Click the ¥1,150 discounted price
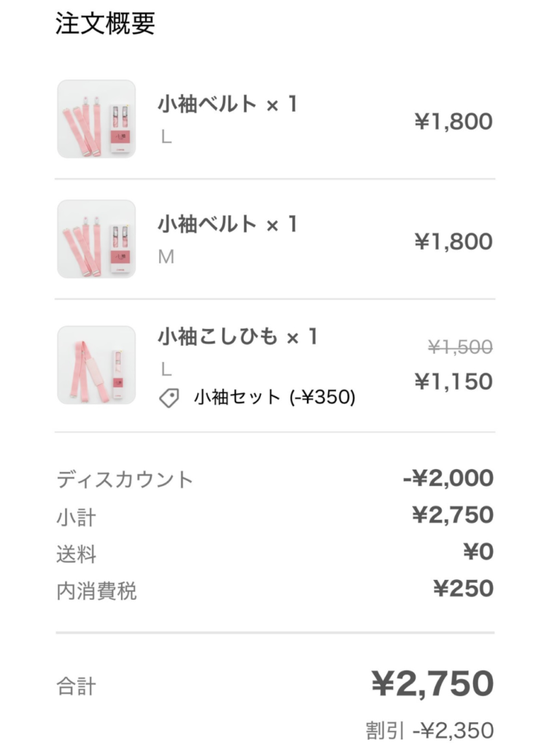 453,382
